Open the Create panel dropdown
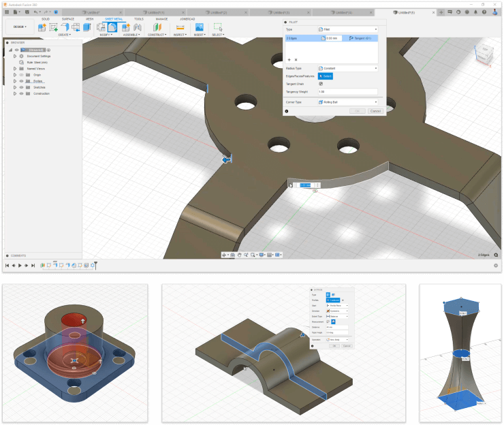The image size is (504, 425). (65, 35)
